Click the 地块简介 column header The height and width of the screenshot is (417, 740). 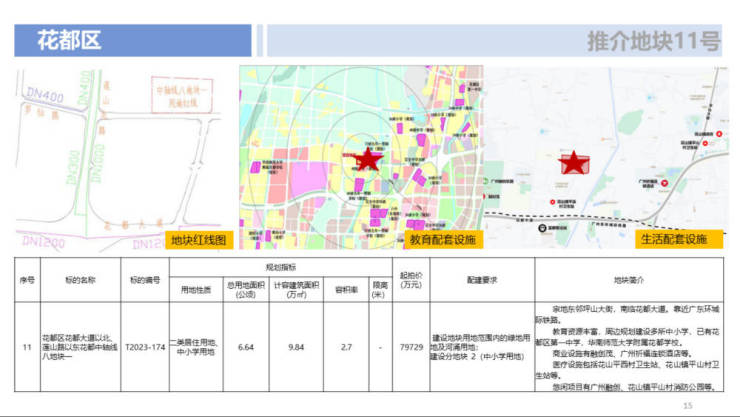tap(634, 280)
